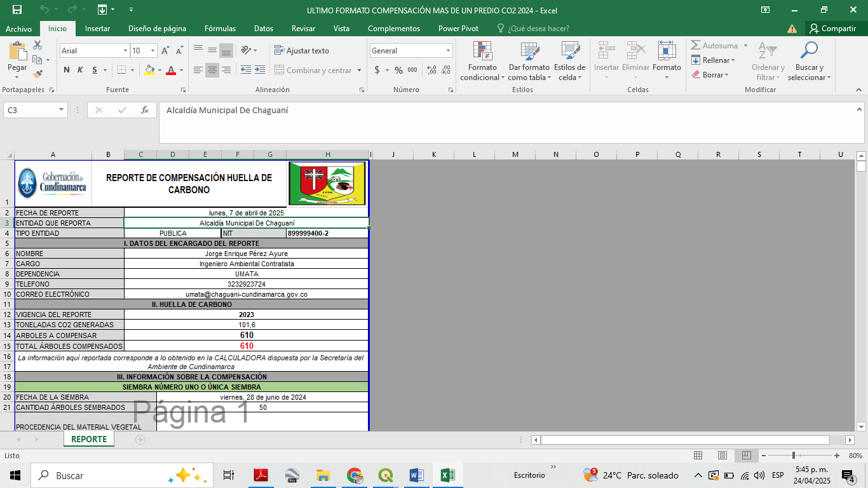This screenshot has height=488, width=868.
Task: Add a new sheet with plus button
Action: coord(140,440)
